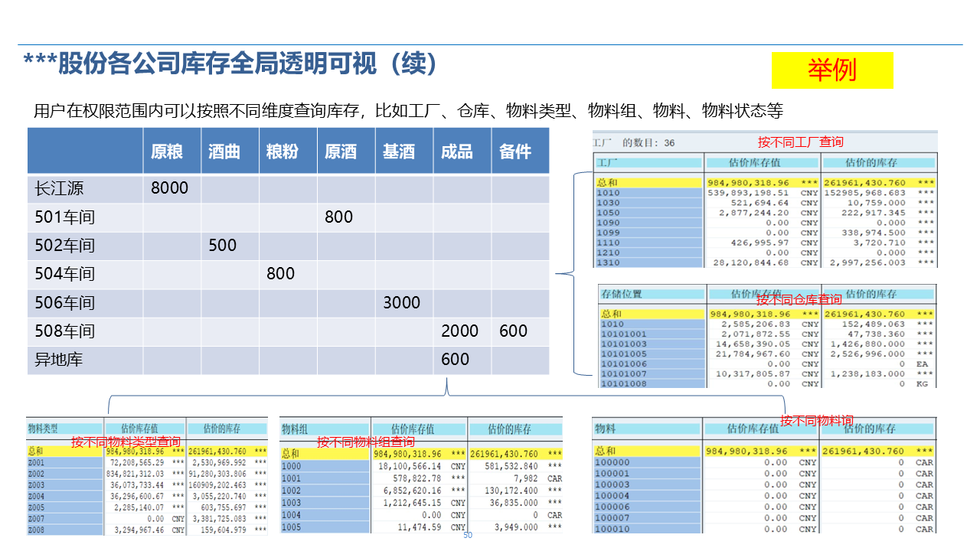
Task: Select storage value 14,658,390.05
Action: pos(753,344)
